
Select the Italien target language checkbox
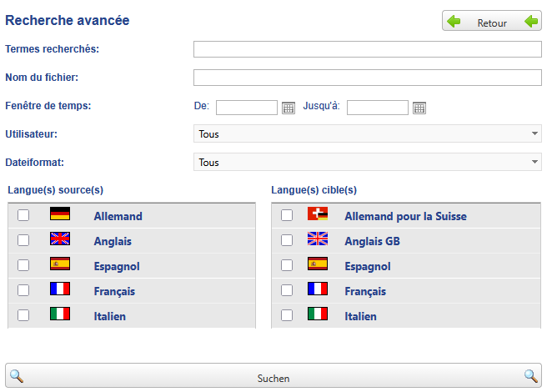pyautogui.click(x=287, y=316)
